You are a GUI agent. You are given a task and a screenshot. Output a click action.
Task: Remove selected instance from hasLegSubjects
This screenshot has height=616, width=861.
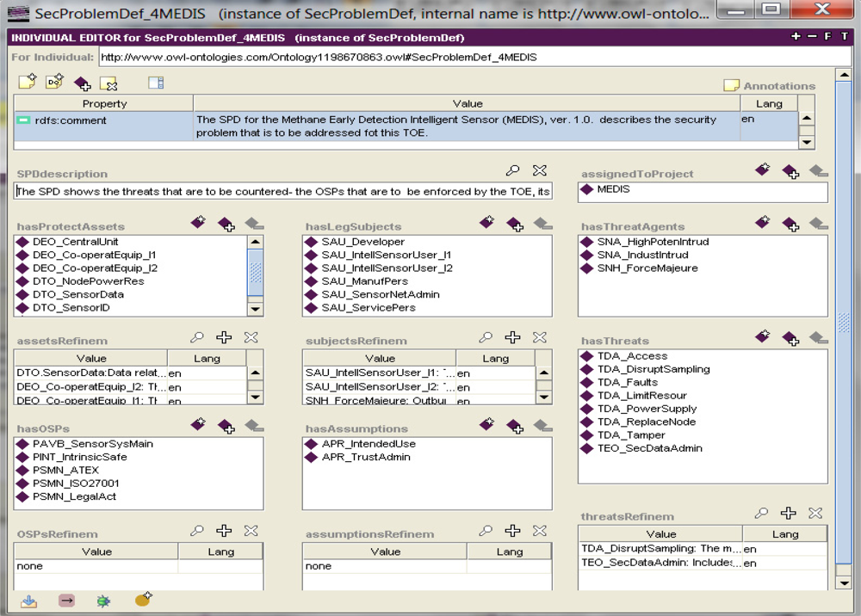pyautogui.click(x=542, y=224)
